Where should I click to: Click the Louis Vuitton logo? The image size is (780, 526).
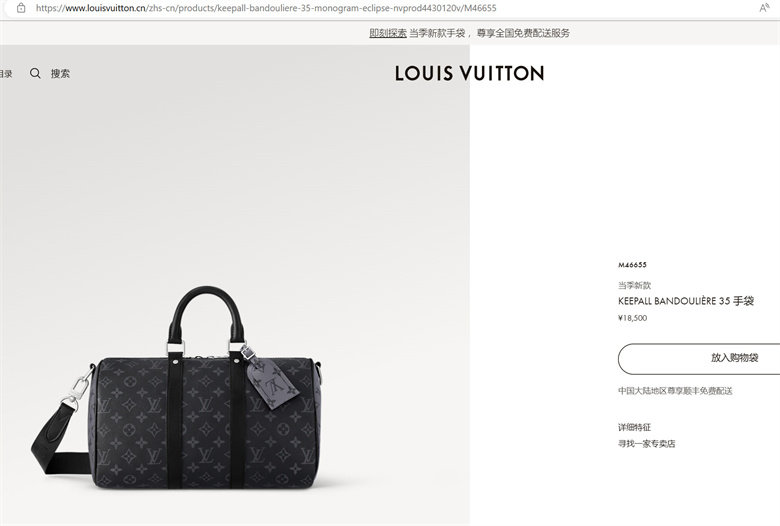pos(470,74)
